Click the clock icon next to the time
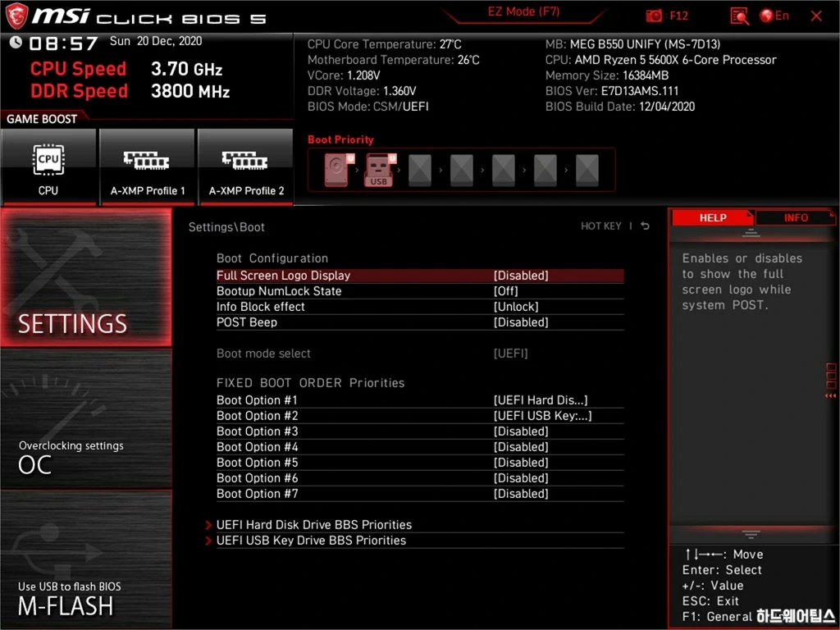Viewport: 840px width, 630px height. click(16, 42)
